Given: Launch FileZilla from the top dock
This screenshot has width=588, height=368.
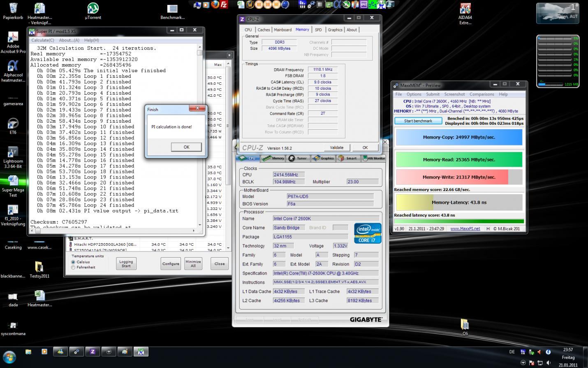Looking at the screenshot, I should coord(224,5).
